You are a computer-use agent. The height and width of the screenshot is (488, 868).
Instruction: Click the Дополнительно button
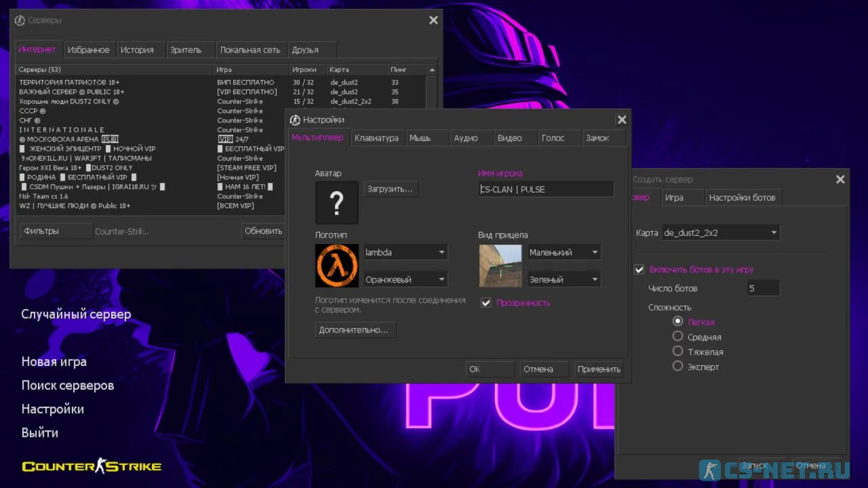click(356, 330)
